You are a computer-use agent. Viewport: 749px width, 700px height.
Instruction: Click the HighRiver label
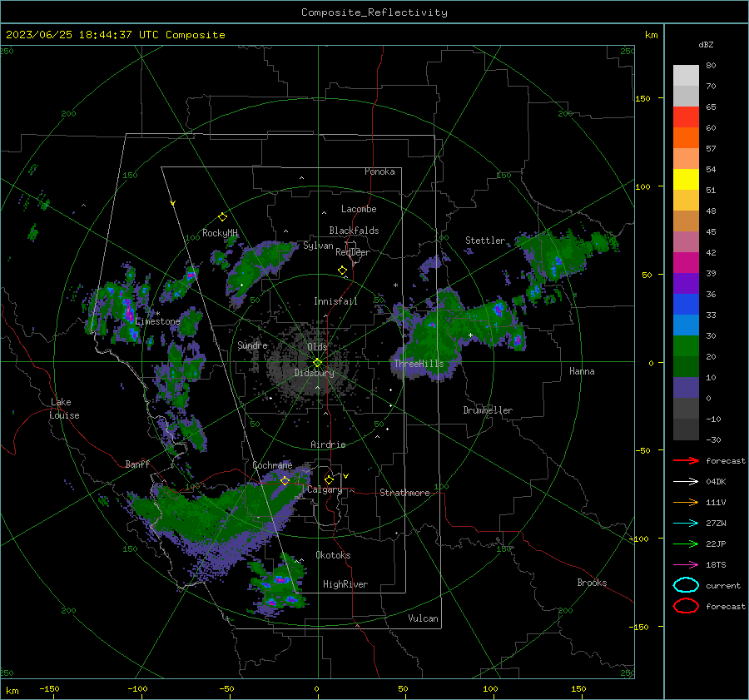345,584
